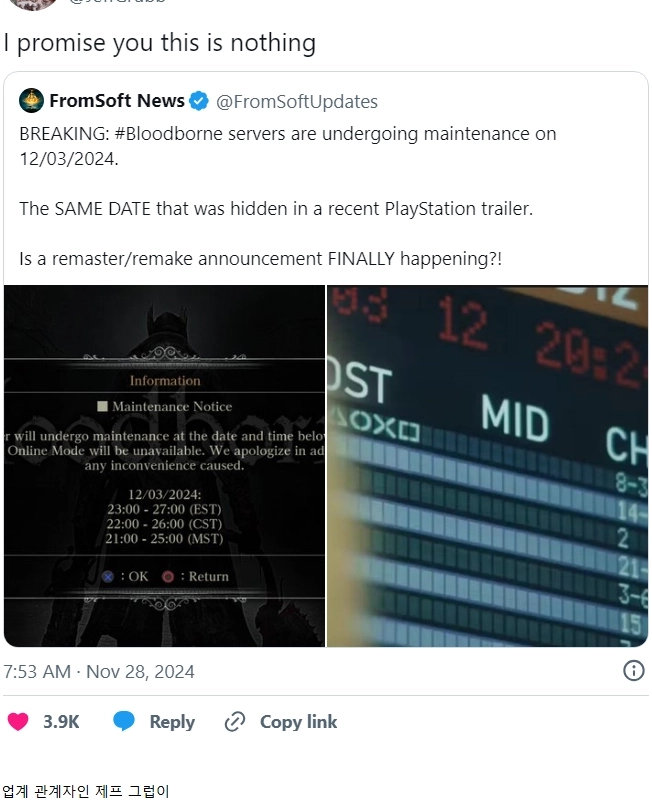Click the quoted tweet's BREAKING text body
Viewport: 652px width, 800px height.
coord(287,196)
